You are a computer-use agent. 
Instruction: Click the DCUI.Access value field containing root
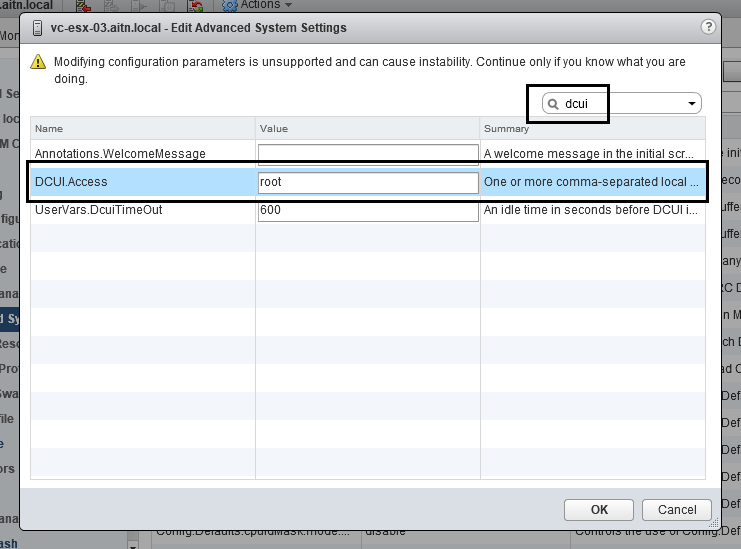click(368, 182)
